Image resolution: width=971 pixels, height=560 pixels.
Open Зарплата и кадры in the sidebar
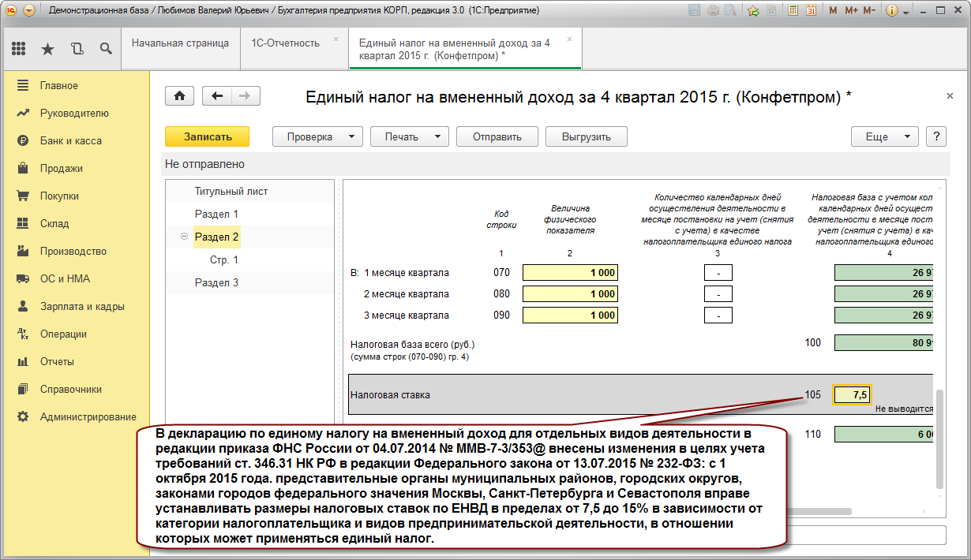tap(82, 306)
